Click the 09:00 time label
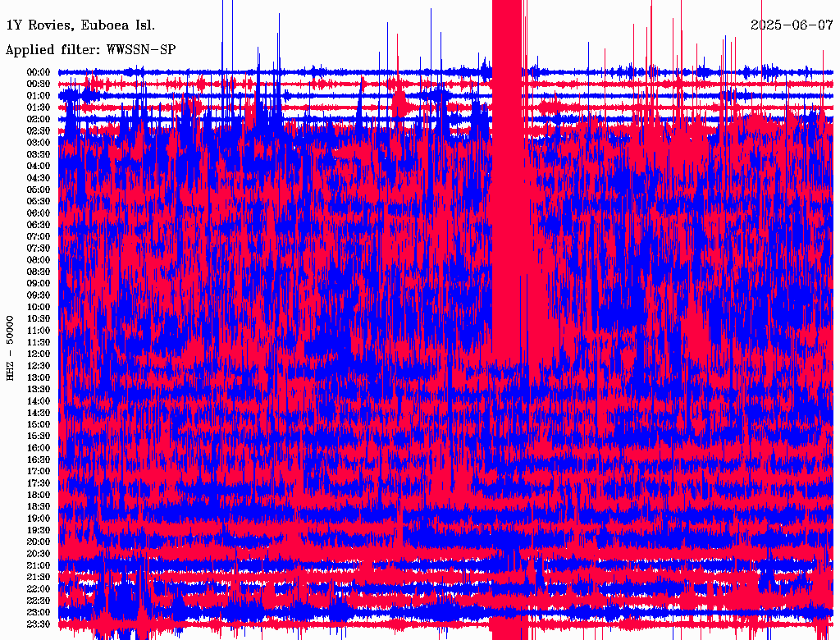Screen dimensions: 840x640 pos(39,284)
